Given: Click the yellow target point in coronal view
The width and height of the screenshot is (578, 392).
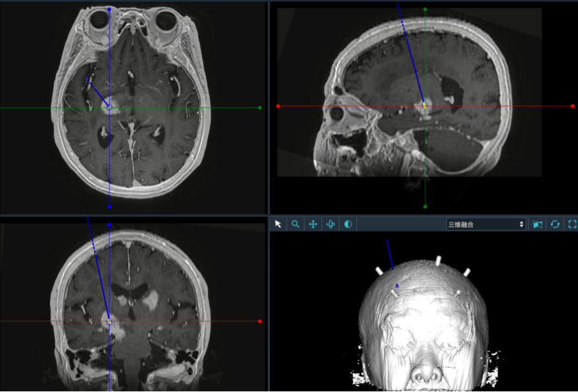Looking at the screenshot, I should pyautogui.click(x=109, y=322).
